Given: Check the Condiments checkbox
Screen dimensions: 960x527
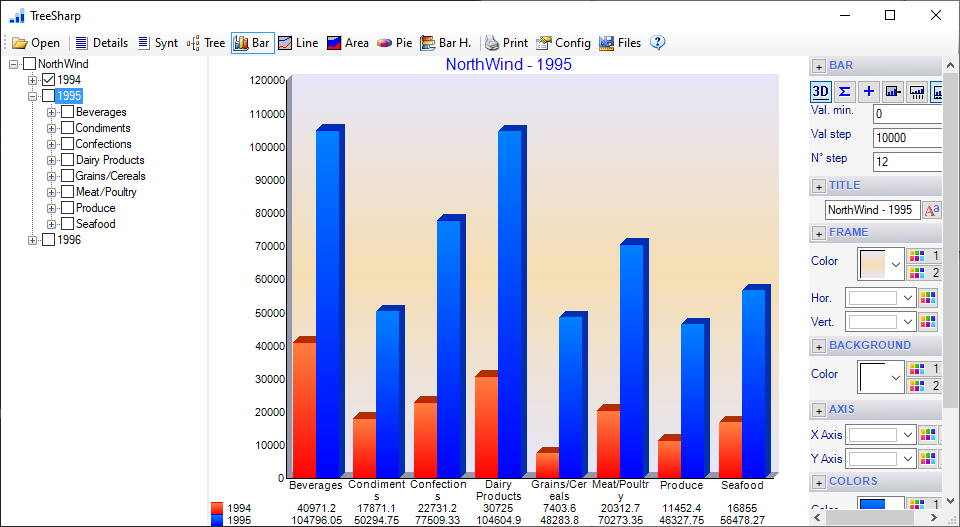Looking at the screenshot, I should pyautogui.click(x=68, y=128).
